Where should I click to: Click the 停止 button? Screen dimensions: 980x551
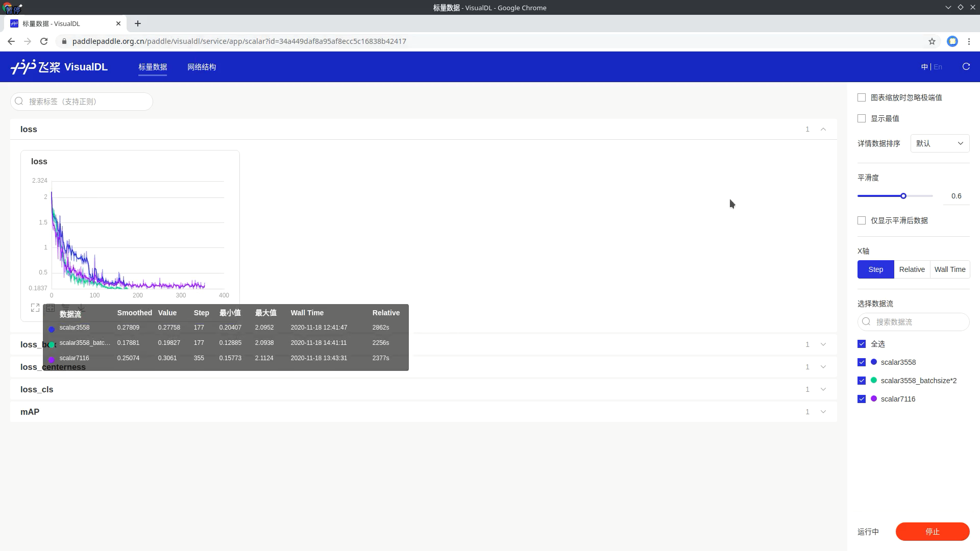click(933, 531)
